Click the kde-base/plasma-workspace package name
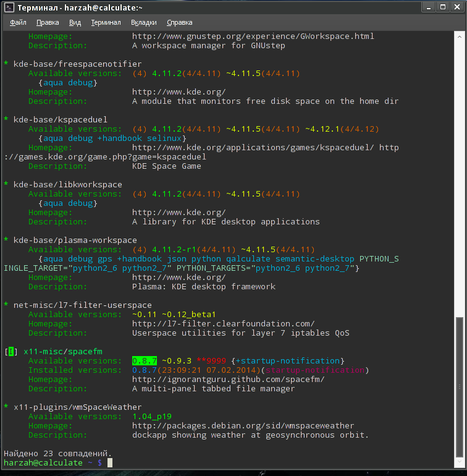 pos(75,240)
